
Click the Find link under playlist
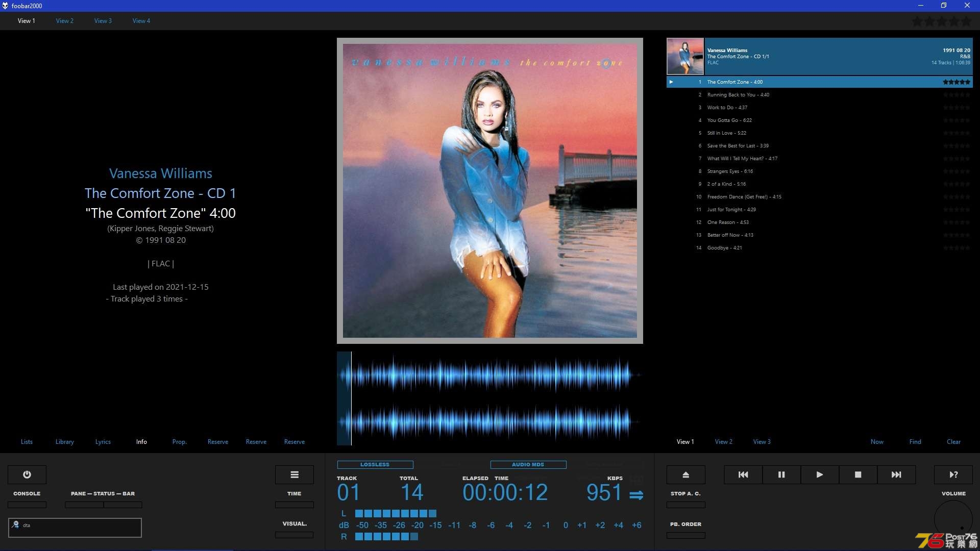pyautogui.click(x=915, y=442)
